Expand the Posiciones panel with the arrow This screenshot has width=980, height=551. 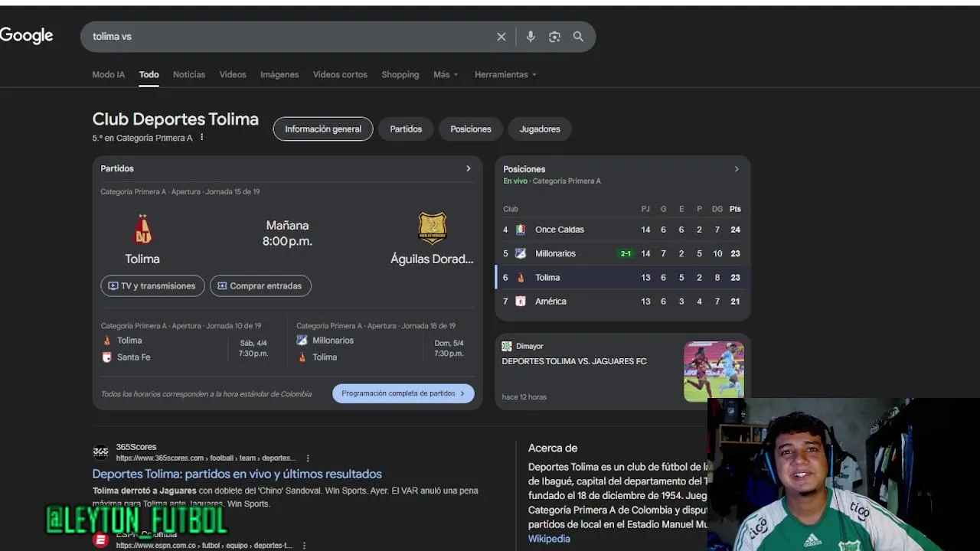tap(737, 169)
